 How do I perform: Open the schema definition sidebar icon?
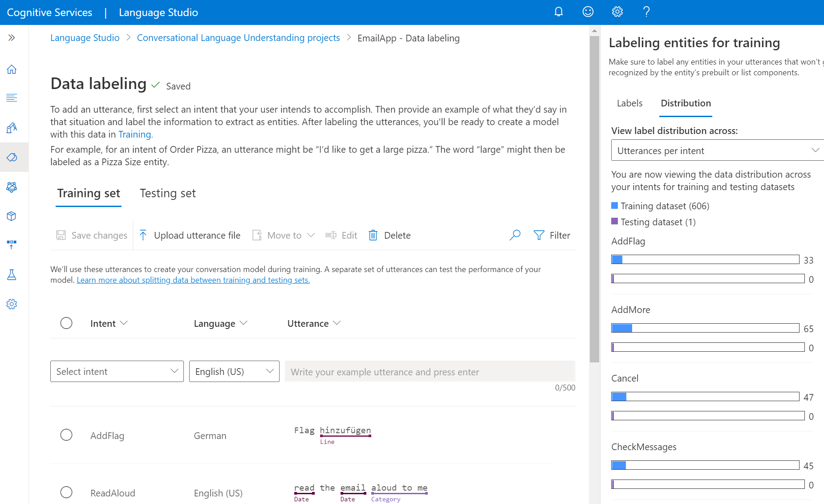tap(12, 98)
